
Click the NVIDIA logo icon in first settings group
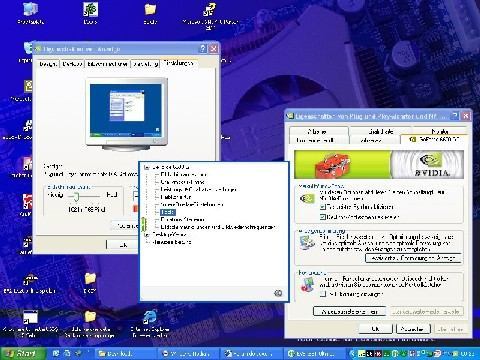307,199
